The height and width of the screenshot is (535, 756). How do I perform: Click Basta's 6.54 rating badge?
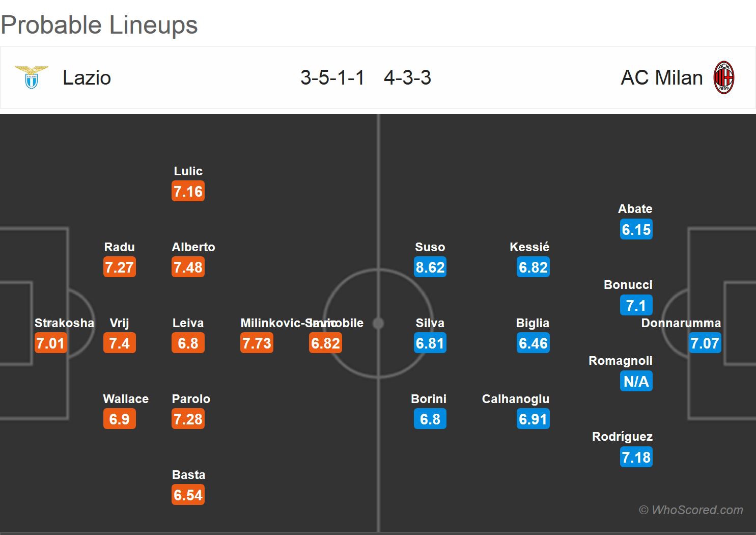pyautogui.click(x=188, y=495)
